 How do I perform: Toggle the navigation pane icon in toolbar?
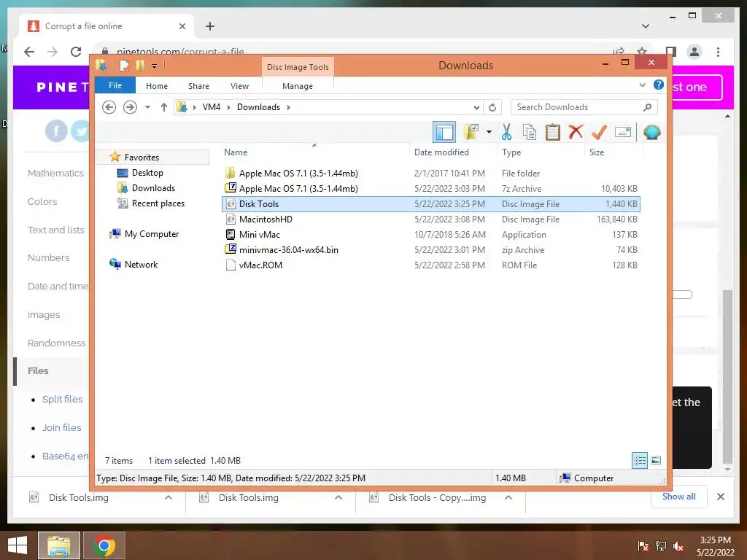[444, 133]
